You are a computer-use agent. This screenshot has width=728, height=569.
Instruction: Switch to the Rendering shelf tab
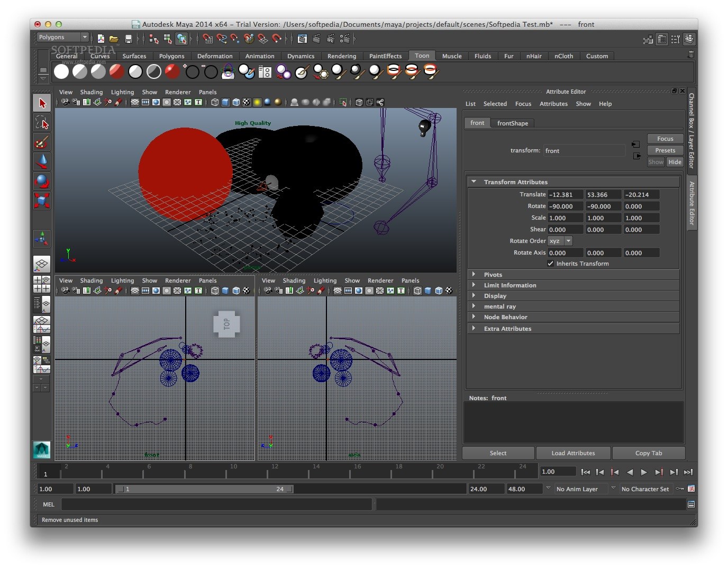(342, 56)
